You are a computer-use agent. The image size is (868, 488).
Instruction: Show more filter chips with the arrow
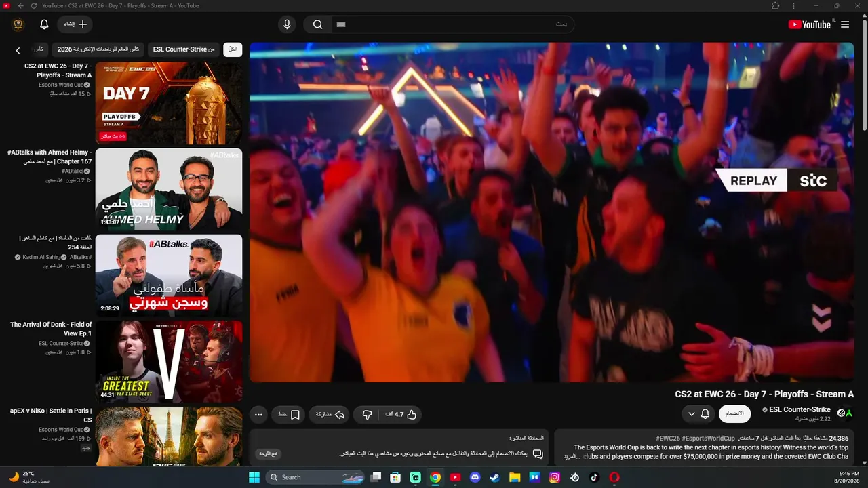tap(18, 50)
